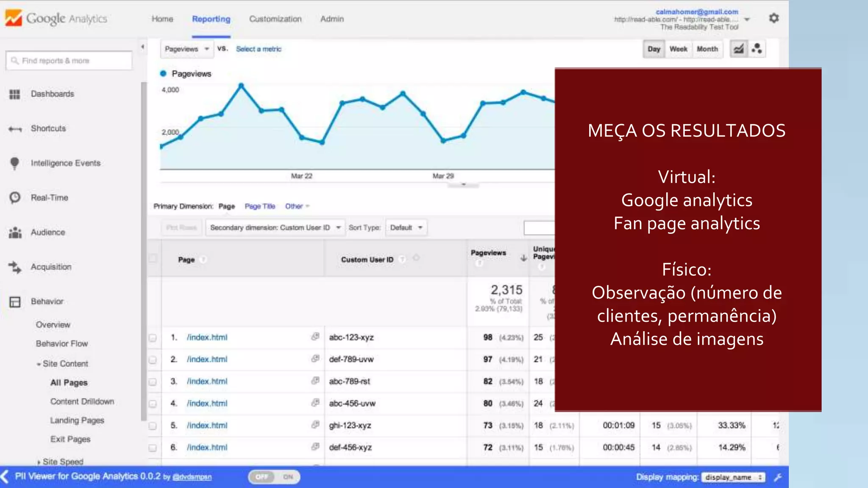Open link icon for row 6 /index.html
This screenshot has width=868, height=488.
click(315, 447)
